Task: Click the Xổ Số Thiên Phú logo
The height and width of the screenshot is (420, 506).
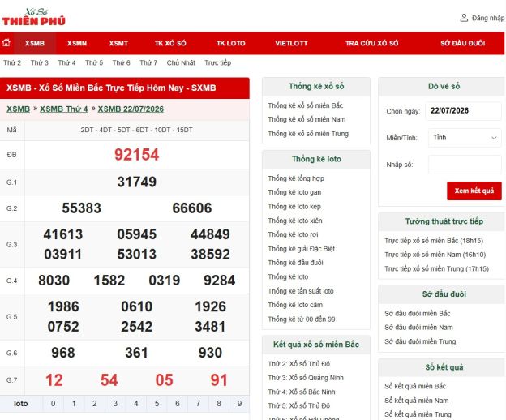Action: (33, 17)
